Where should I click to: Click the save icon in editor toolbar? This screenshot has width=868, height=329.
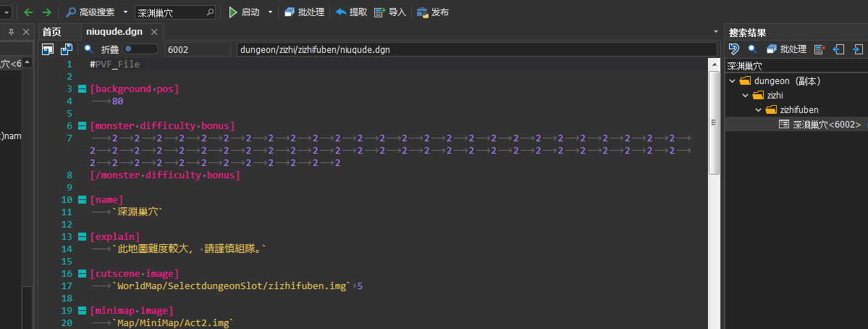click(x=48, y=49)
